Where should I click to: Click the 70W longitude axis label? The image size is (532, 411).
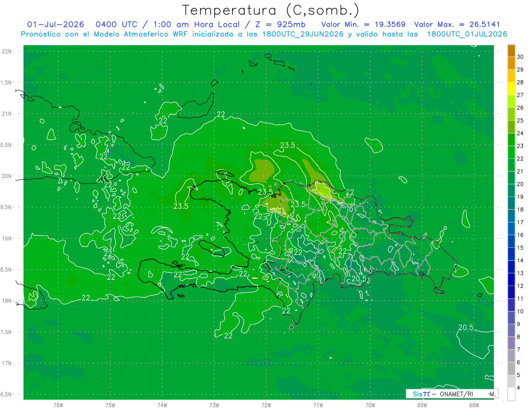point(370,405)
